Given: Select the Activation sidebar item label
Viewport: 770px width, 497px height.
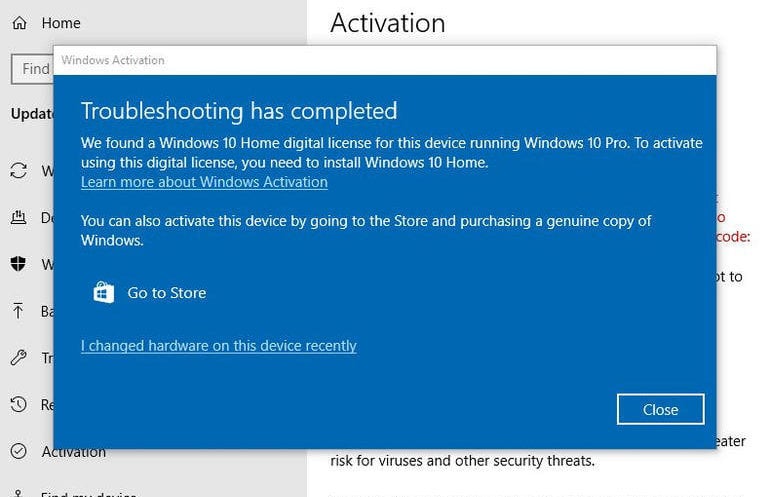Looking at the screenshot, I should (x=74, y=452).
